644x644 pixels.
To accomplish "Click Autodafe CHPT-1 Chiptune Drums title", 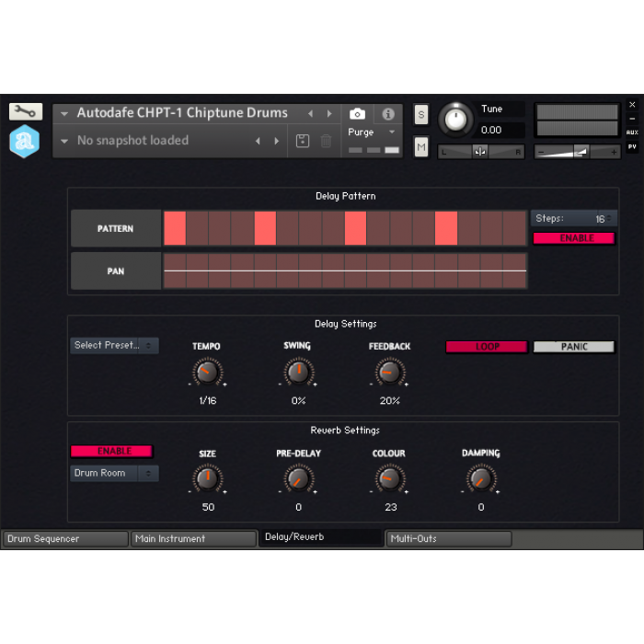I will coord(182,113).
